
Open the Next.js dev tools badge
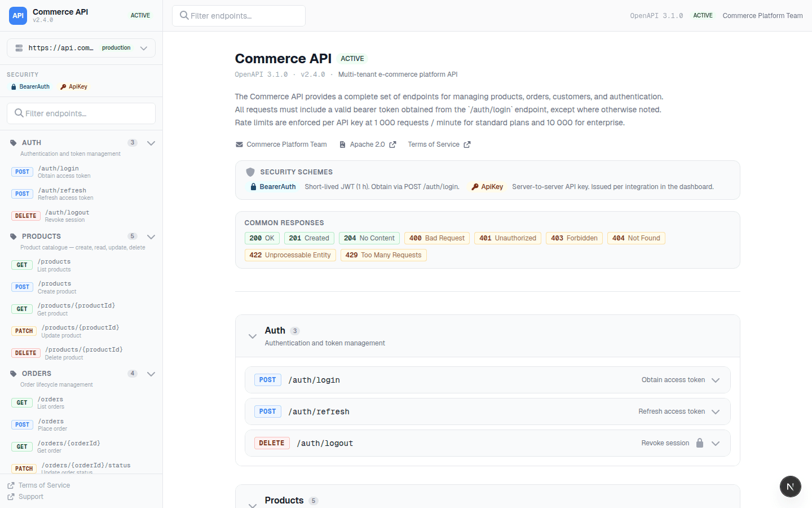click(x=791, y=487)
